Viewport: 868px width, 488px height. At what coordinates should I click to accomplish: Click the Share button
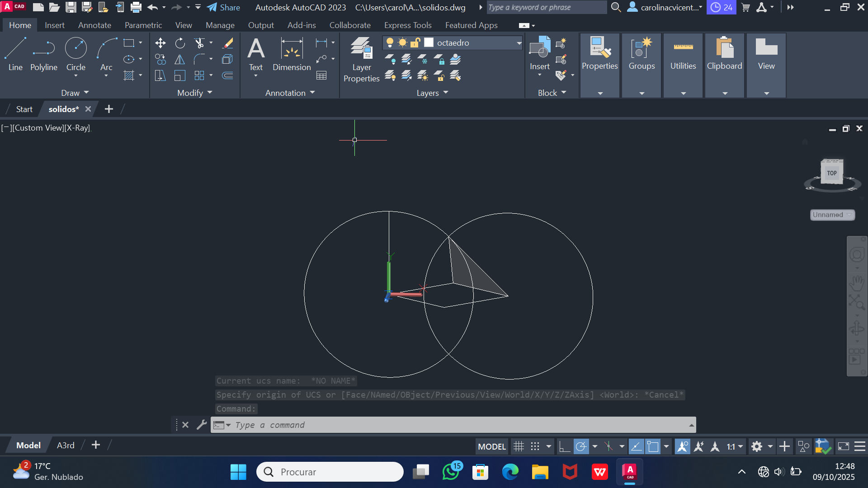(x=224, y=7)
